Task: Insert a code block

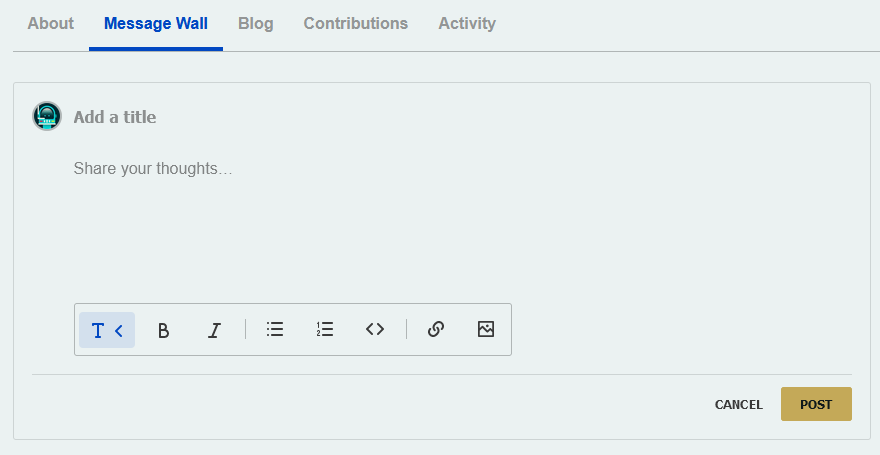Action: point(375,329)
